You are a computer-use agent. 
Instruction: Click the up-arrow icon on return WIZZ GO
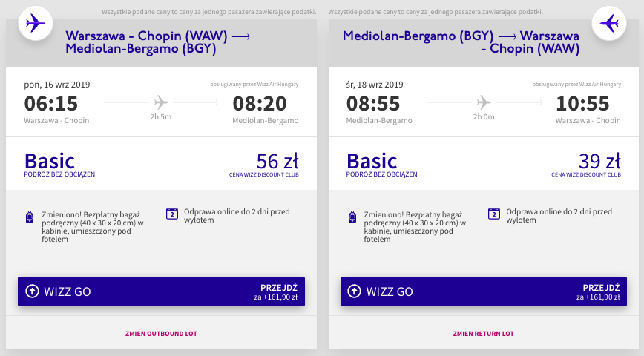tap(354, 291)
